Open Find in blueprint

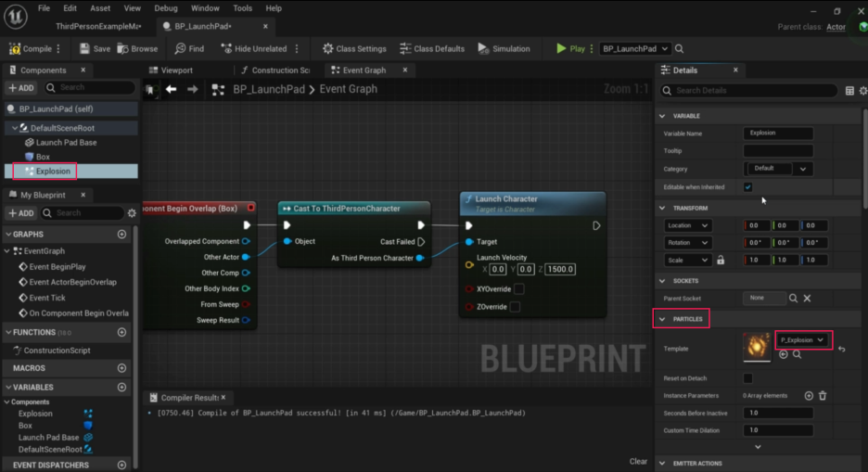click(189, 49)
